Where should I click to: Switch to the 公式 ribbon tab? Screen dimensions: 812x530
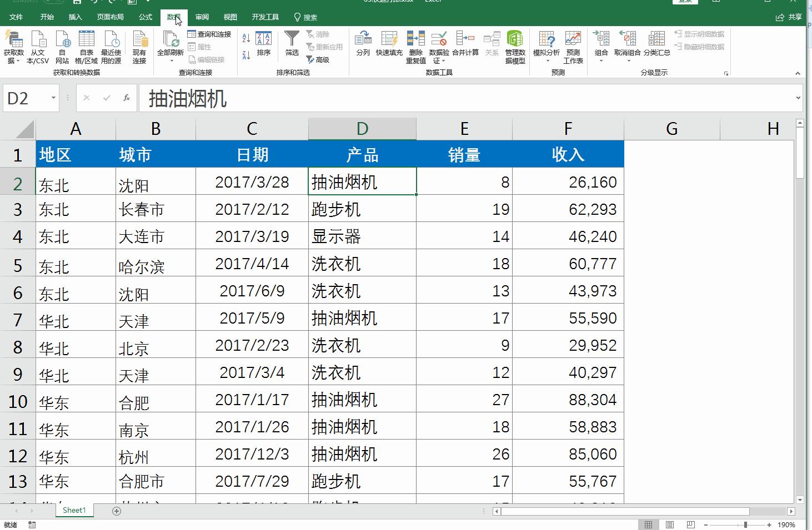(x=146, y=17)
